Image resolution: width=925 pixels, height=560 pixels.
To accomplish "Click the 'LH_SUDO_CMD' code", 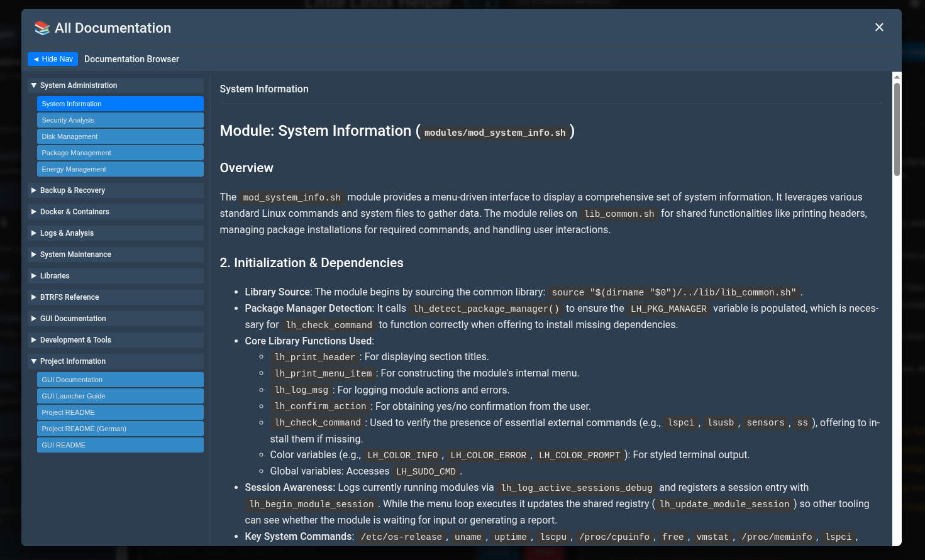I will pyautogui.click(x=426, y=471).
